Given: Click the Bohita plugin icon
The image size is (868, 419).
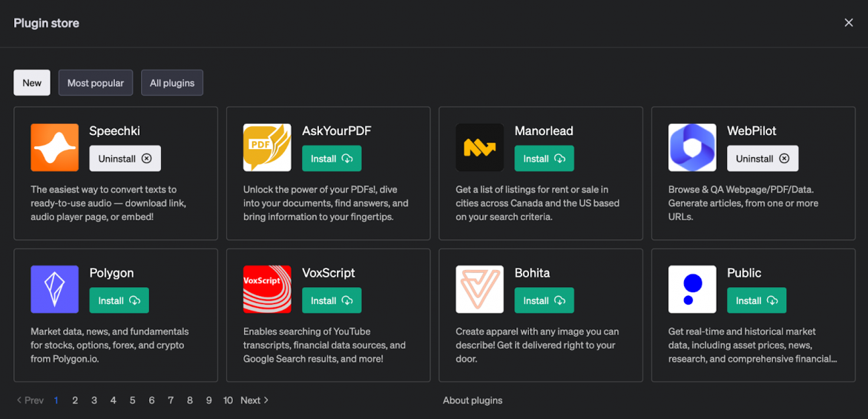Looking at the screenshot, I should 479,289.
